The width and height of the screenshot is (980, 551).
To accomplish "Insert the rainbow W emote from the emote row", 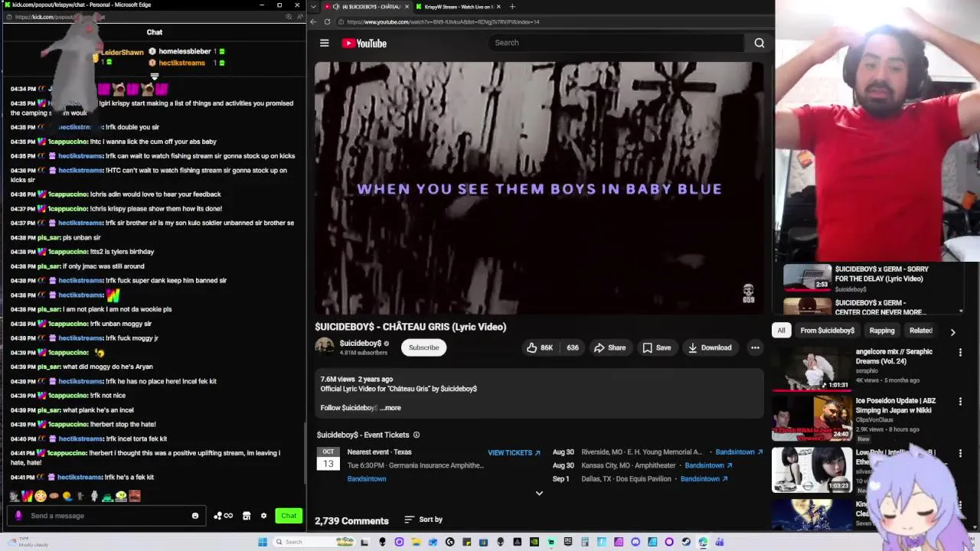I will [27, 496].
